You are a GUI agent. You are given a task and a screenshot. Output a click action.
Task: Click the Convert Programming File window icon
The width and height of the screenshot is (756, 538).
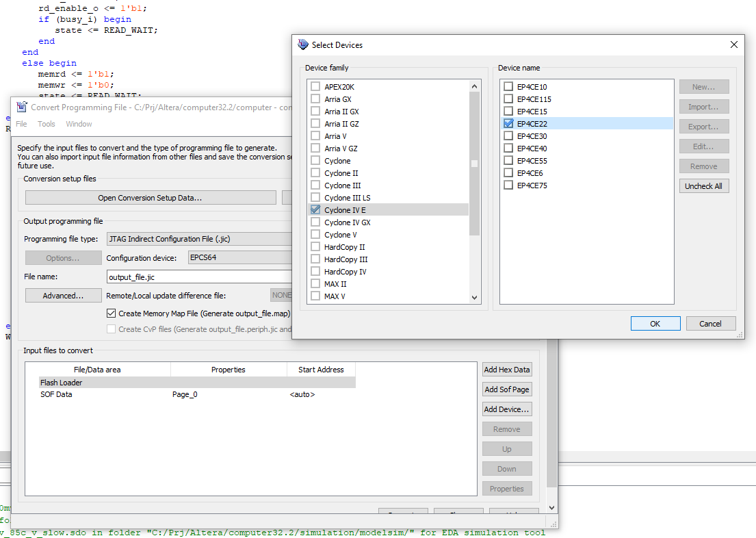click(22, 107)
